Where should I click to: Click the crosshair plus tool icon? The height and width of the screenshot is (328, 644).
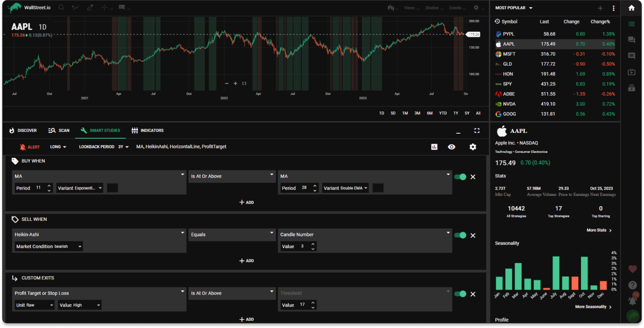[x=104, y=7]
